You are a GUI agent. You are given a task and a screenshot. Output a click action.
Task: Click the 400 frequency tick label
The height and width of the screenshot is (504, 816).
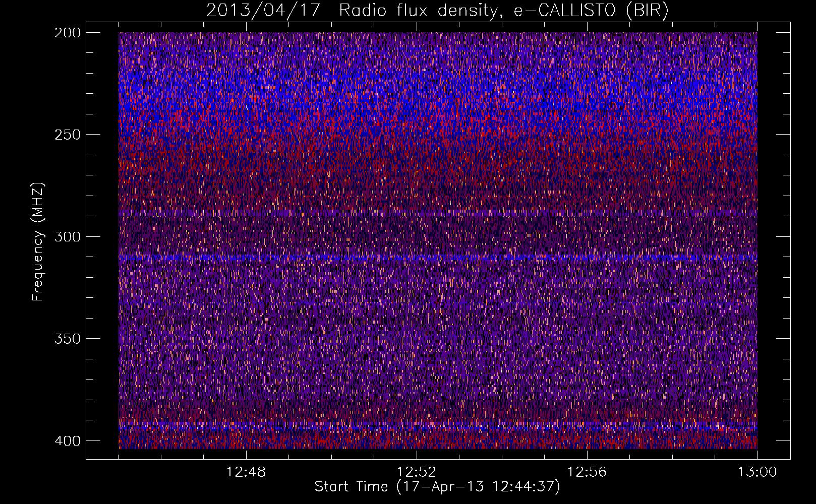pyautogui.click(x=67, y=440)
